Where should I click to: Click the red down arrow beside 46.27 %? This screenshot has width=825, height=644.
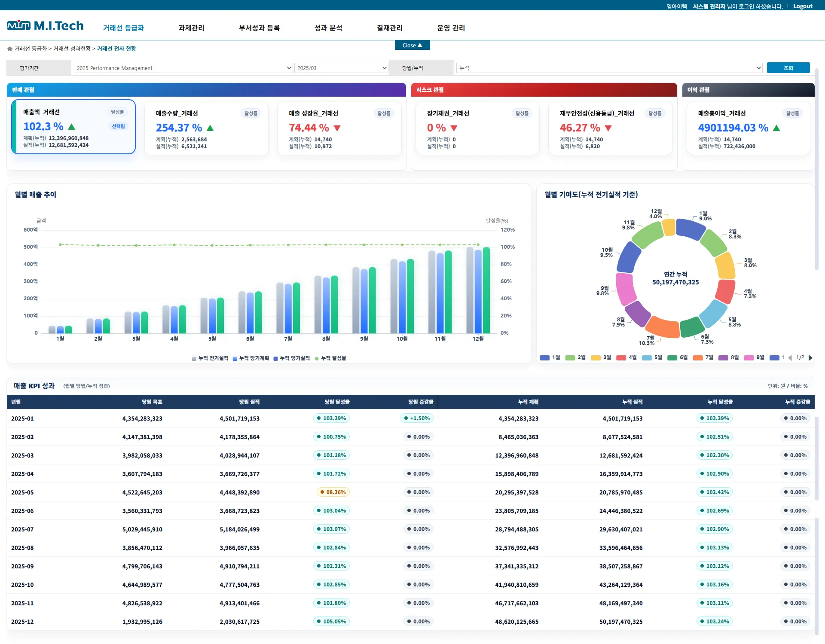tap(608, 128)
